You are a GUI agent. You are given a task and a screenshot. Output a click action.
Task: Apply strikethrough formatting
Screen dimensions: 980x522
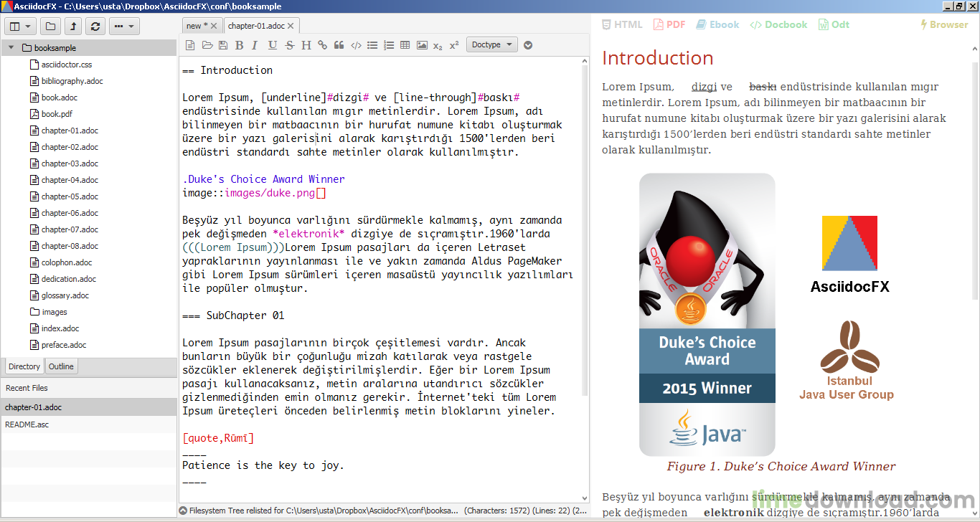(289, 45)
